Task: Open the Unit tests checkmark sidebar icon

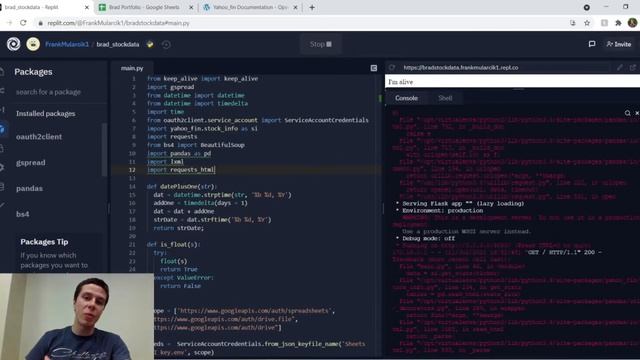Action: pyautogui.click(x=2, y=205)
